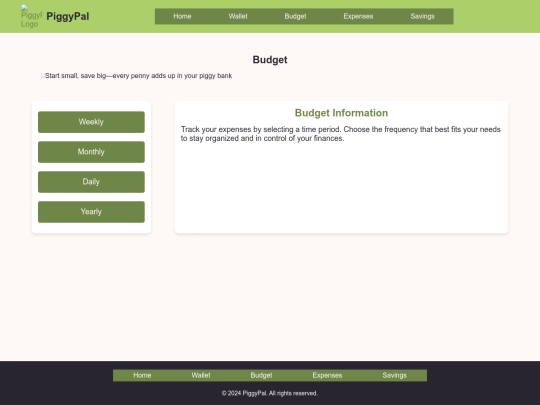Click the PiggyPal logo image
540x405 pixels.
pyautogui.click(x=31, y=16)
